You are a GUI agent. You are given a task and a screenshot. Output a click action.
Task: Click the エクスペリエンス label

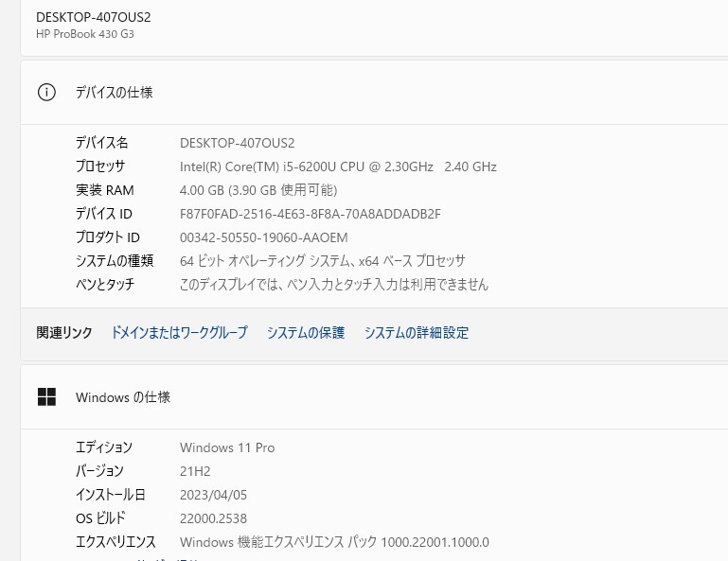(115, 542)
